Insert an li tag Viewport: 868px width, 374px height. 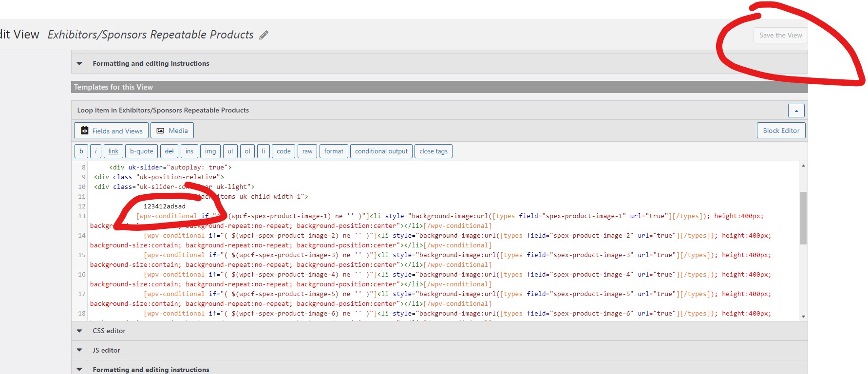[263, 151]
